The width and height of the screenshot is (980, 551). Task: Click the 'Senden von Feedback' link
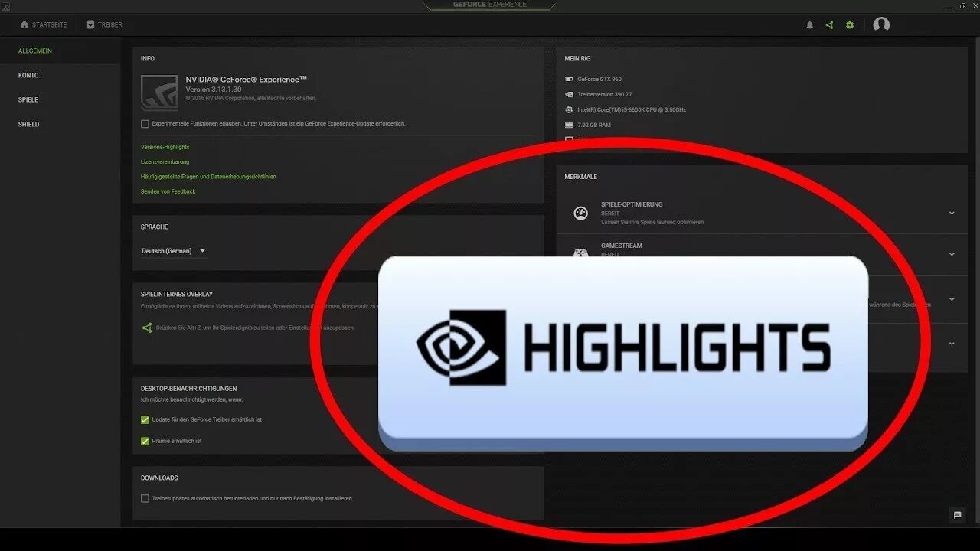[x=168, y=191]
